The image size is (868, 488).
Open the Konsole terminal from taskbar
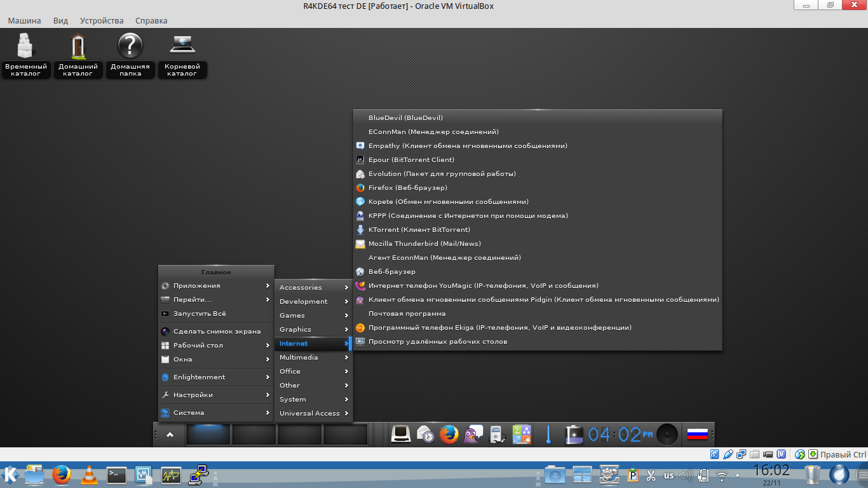tap(117, 475)
